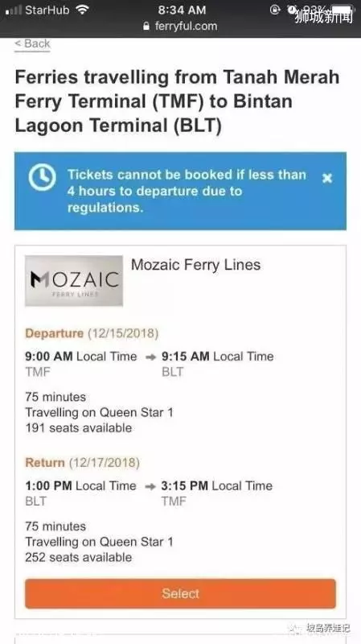The width and height of the screenshot is (361, 644).
Task: Click the padlock icon beside URL
Action: 146,27
